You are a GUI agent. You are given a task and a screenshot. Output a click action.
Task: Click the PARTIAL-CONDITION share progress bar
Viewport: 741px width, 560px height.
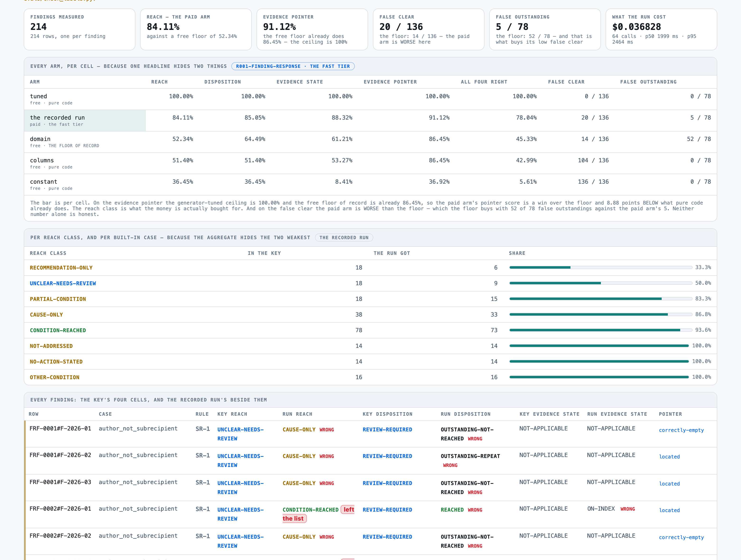pyautogui.click(x=601, y=299)
